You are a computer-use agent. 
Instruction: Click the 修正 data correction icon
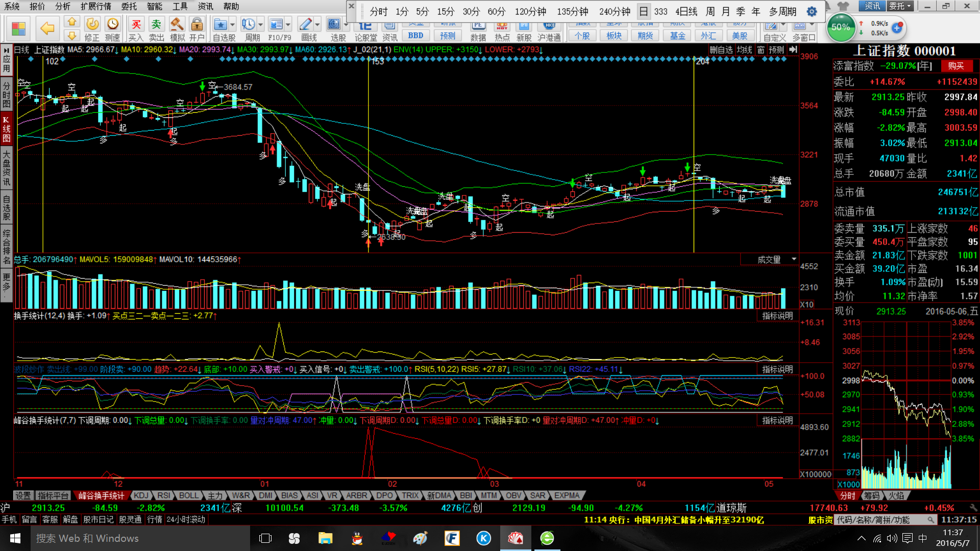point(92,24)
